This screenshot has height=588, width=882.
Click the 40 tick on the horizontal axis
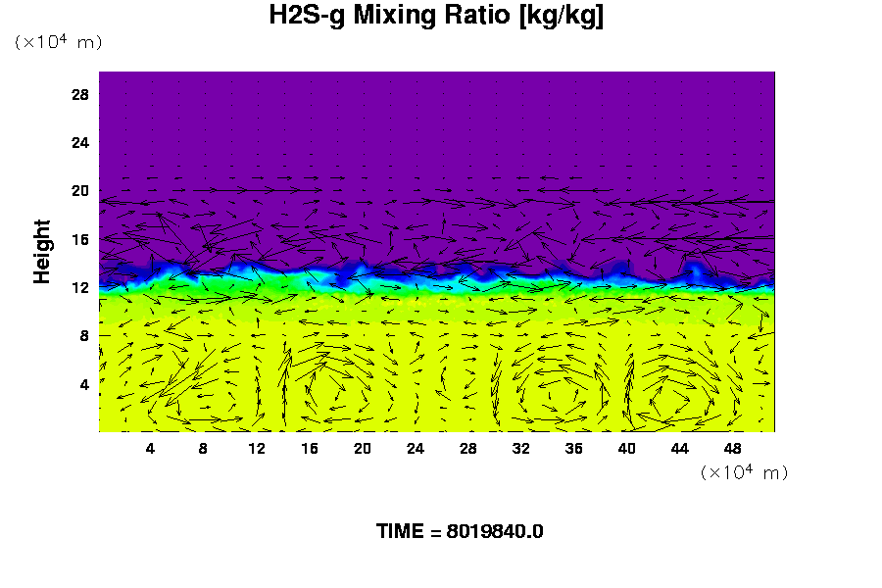coord(626,448)
